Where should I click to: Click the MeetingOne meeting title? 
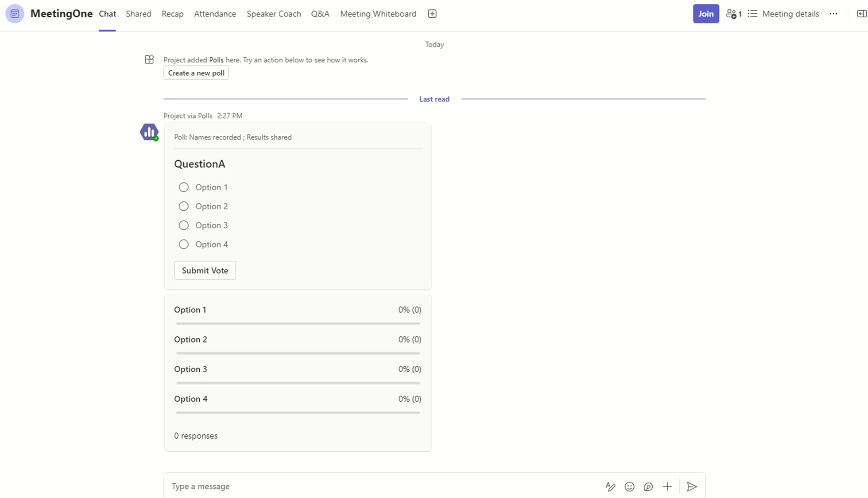pyautogui.click(x=62, y=14)
